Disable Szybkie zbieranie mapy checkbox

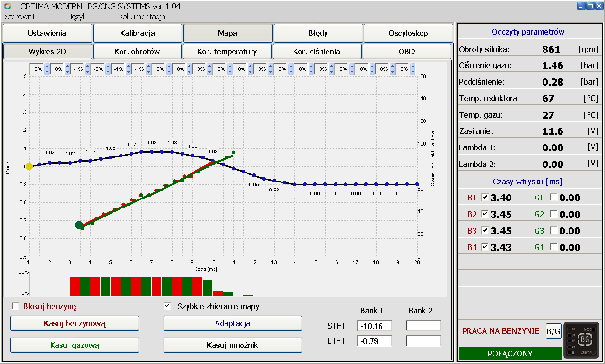(x=167, y=306)
